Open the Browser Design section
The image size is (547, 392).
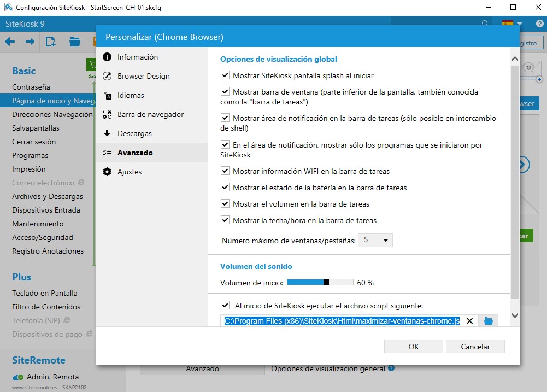click(x=143, y=76)
